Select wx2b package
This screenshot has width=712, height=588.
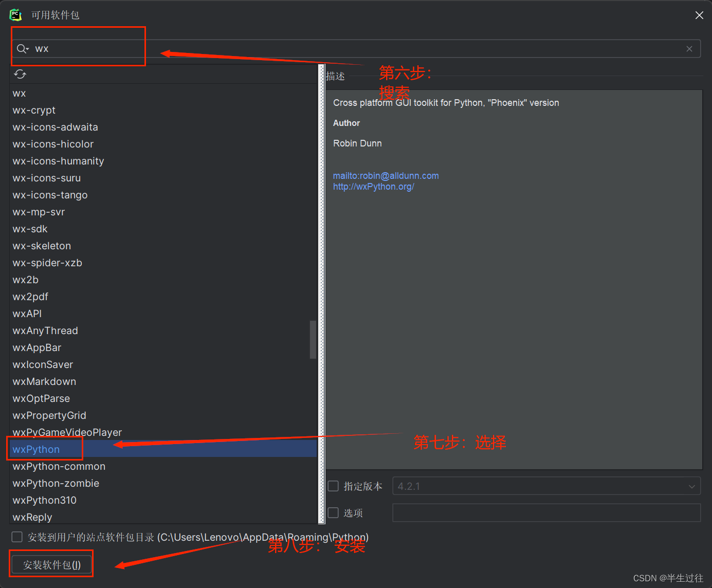click(x=163, y=280)
